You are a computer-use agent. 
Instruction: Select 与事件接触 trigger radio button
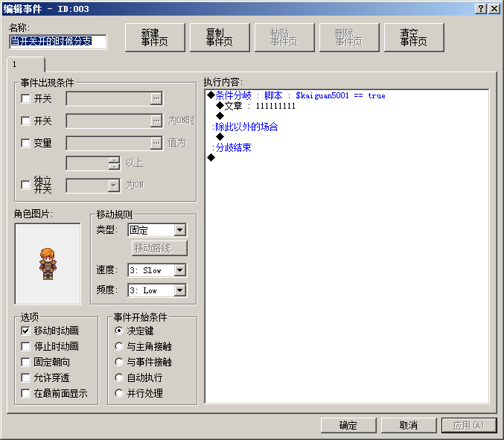point(119,362)
